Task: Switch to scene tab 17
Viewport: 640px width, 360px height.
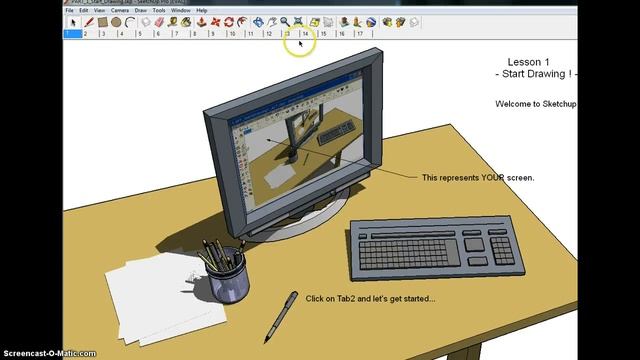Action: [x=363, y=34]
